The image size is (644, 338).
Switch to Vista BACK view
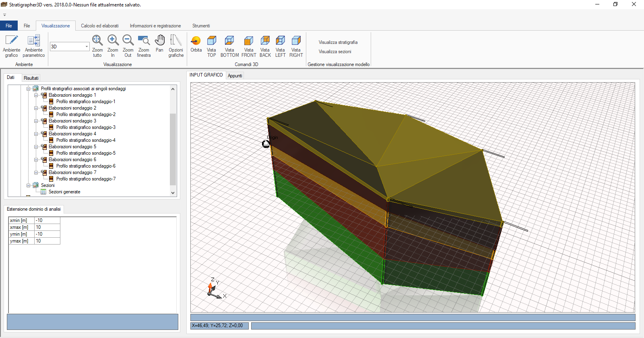pos(265,46)
